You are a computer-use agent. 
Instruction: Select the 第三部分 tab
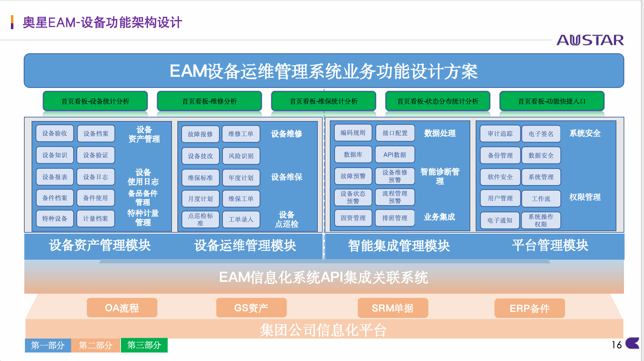[x=144, y=345]
